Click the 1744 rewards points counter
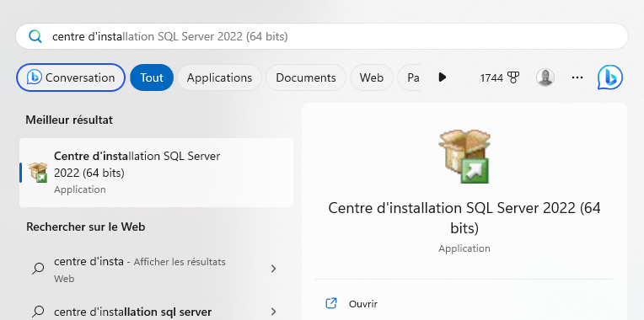644x320 pixels. coord(491,77)
